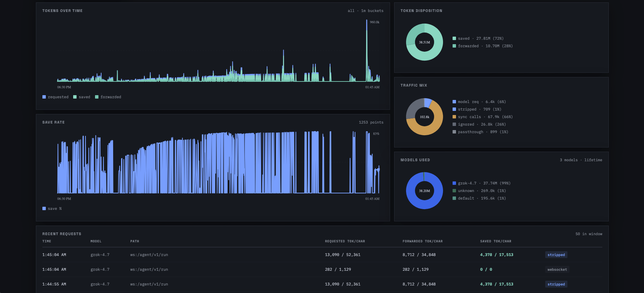Click the grok-4.7 model cell in 1:44:55 AM row
The image size is (644, 293).
100,284
